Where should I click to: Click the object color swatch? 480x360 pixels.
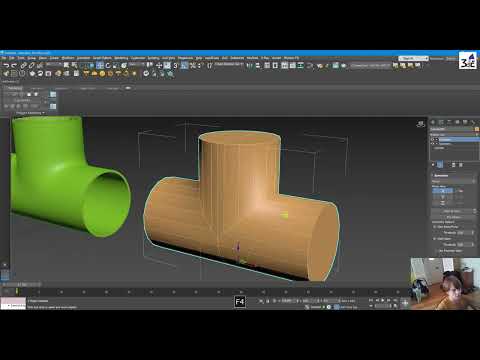pos(477,129)
